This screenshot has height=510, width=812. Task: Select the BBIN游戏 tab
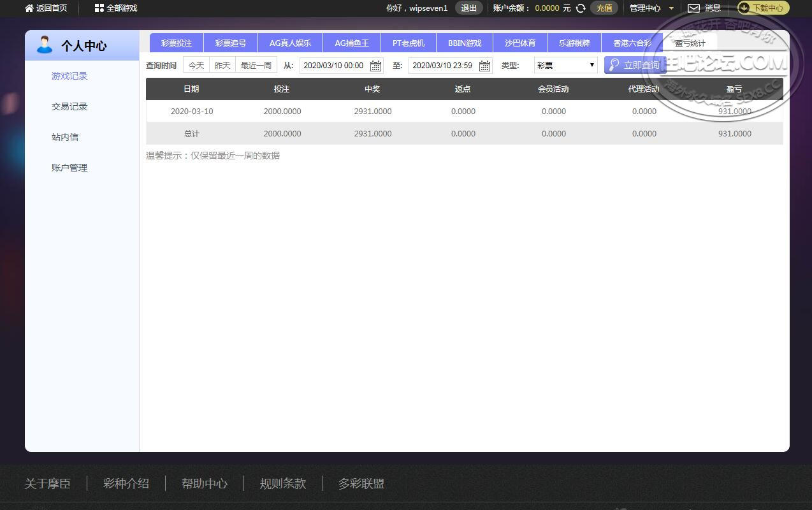pos(465,43)
